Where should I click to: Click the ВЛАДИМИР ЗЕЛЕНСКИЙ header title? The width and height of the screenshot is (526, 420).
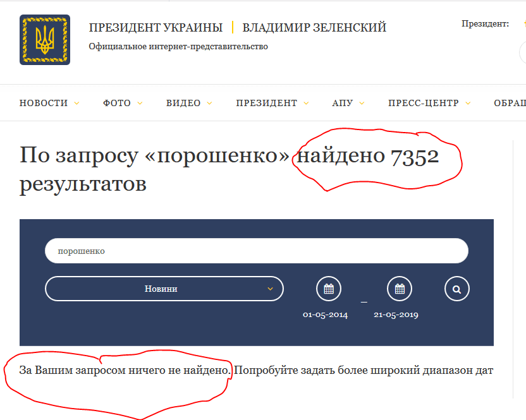point(314,28)
